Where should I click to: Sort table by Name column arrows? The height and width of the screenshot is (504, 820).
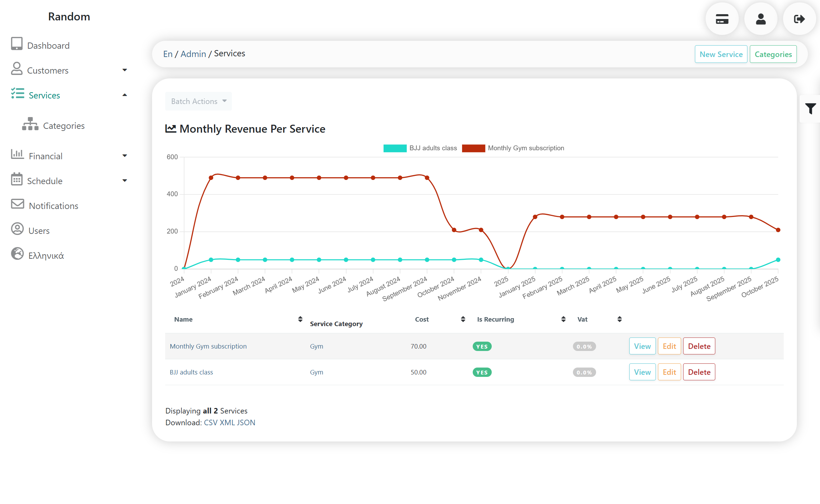pos(300,319)
